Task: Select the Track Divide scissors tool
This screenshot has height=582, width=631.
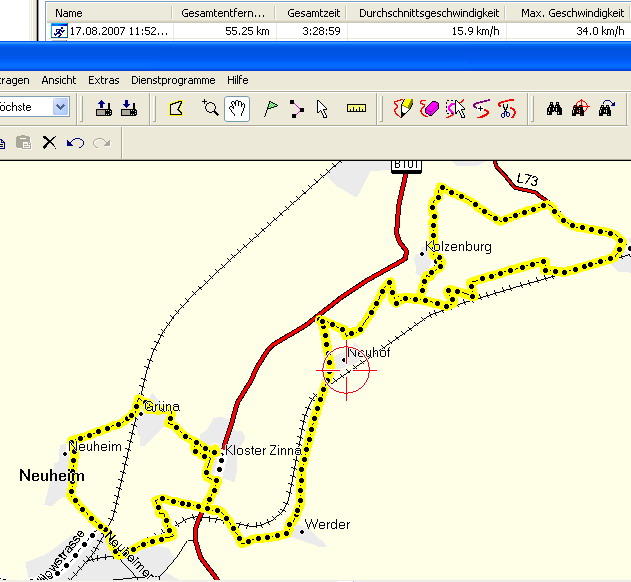Action: (x=508, y=108)
